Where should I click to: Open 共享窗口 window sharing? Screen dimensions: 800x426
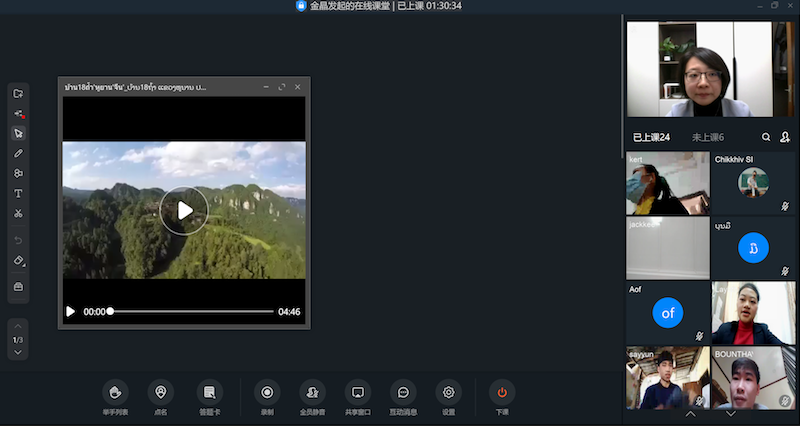point(358,397)
